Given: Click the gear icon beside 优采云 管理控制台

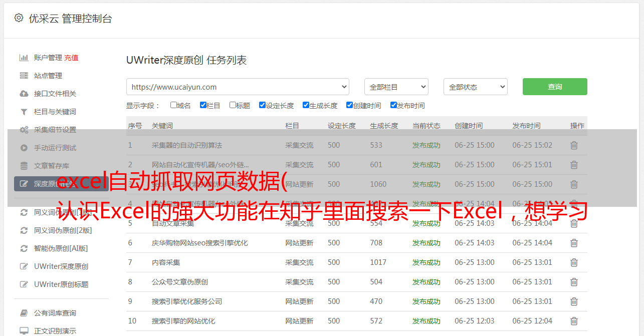Looking at the screenshot, I should pyautogui.click(x=19, y=18).
